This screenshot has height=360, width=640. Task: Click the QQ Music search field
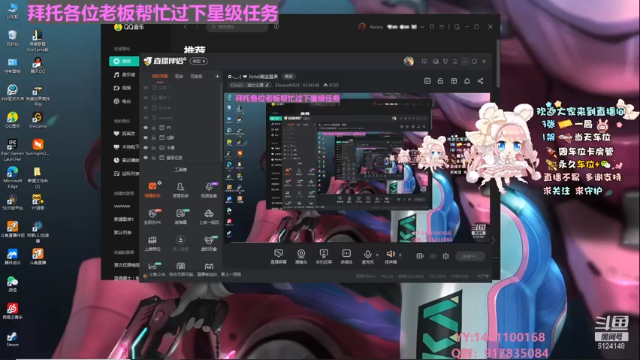point(238,27)
